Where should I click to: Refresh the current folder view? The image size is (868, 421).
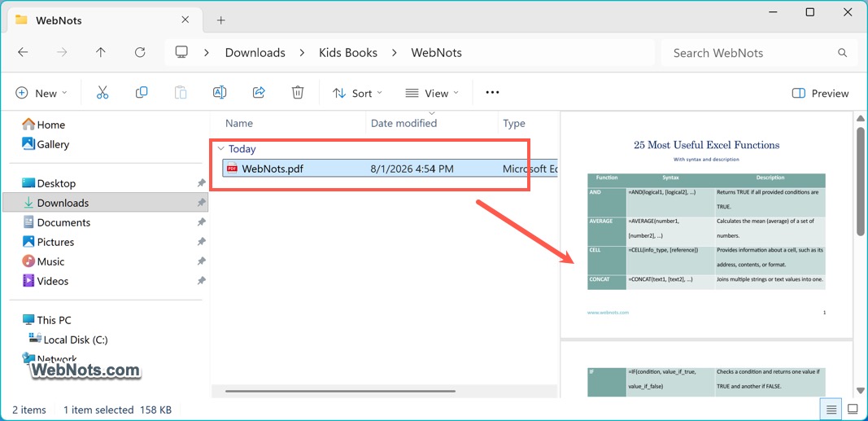140,53
